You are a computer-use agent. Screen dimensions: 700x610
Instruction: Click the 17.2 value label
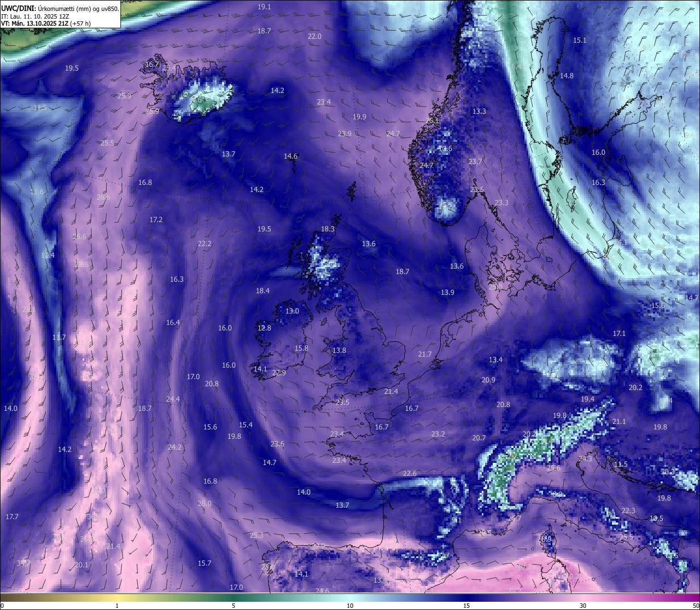point(156,219)
